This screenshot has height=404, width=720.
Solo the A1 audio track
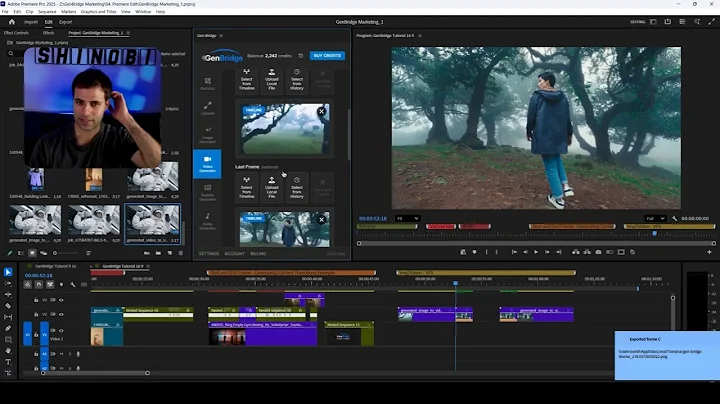70,354
